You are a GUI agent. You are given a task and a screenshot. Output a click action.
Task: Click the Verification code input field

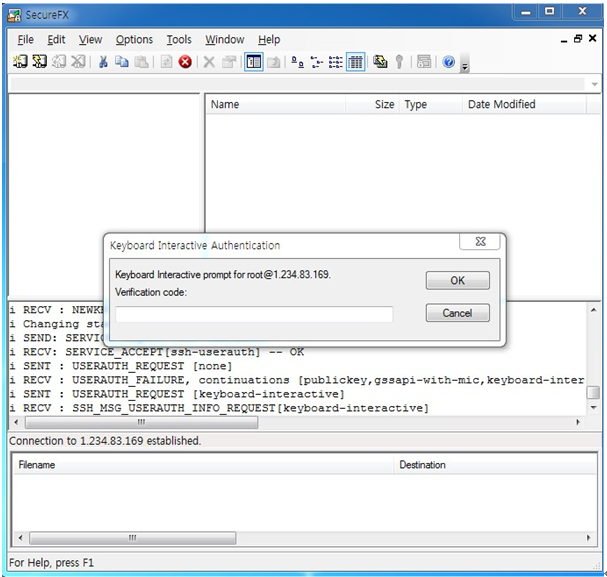coord(254,314)
